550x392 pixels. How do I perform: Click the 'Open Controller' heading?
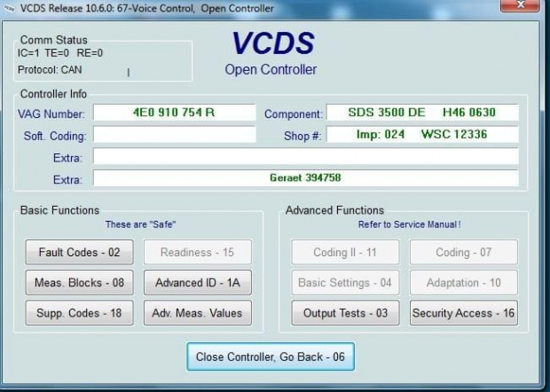(x=271, y=69)
